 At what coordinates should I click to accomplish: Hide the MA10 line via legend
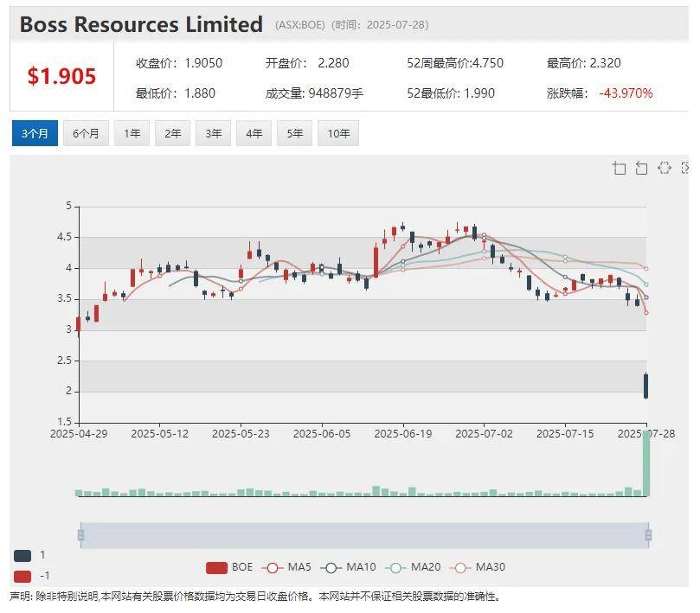click(348, 567)
